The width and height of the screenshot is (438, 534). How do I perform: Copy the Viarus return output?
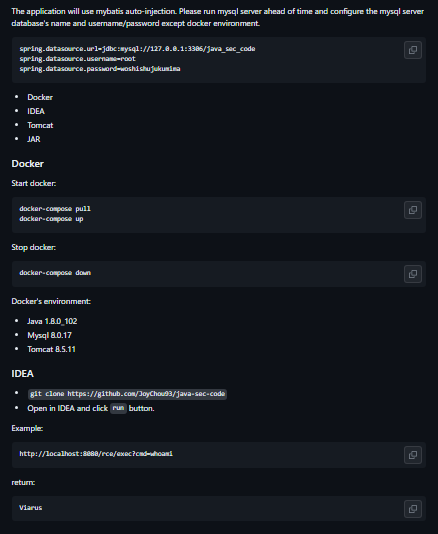[413, 509]
